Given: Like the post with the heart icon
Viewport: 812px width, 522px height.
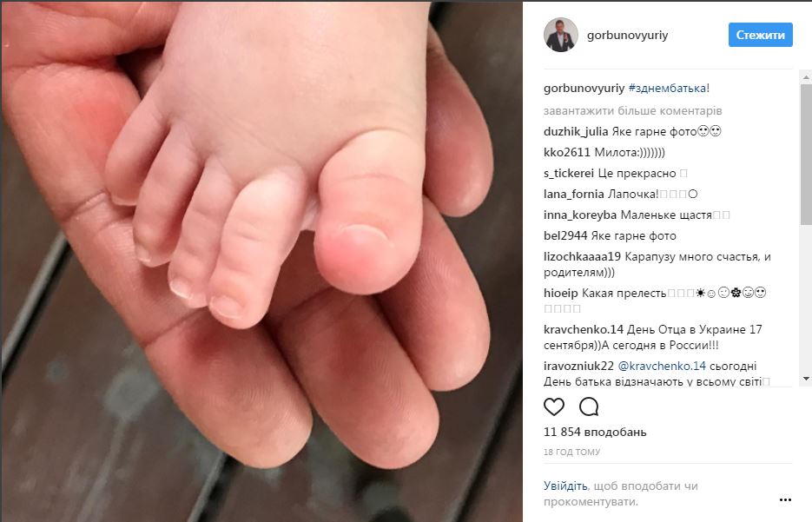Looking at the screenshot, I should coord(553,406).
